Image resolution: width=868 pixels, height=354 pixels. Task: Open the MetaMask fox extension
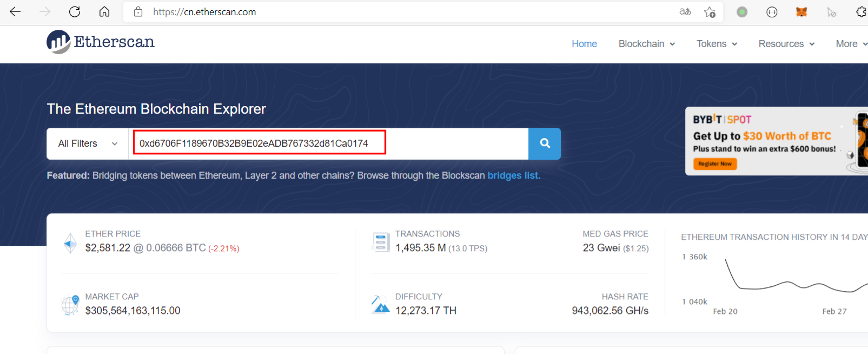point(801,11)
